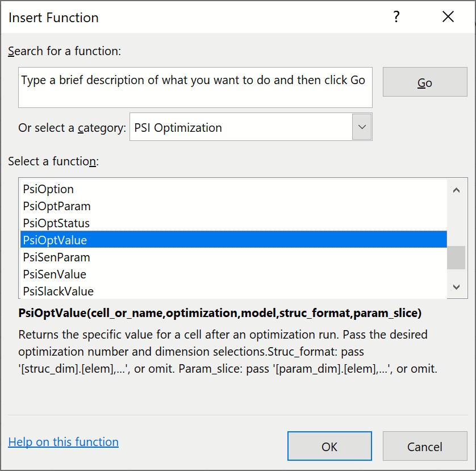Select PsiSenValue in the list
476x471 pixels.
pyautogui.click(x=55, y=274)
